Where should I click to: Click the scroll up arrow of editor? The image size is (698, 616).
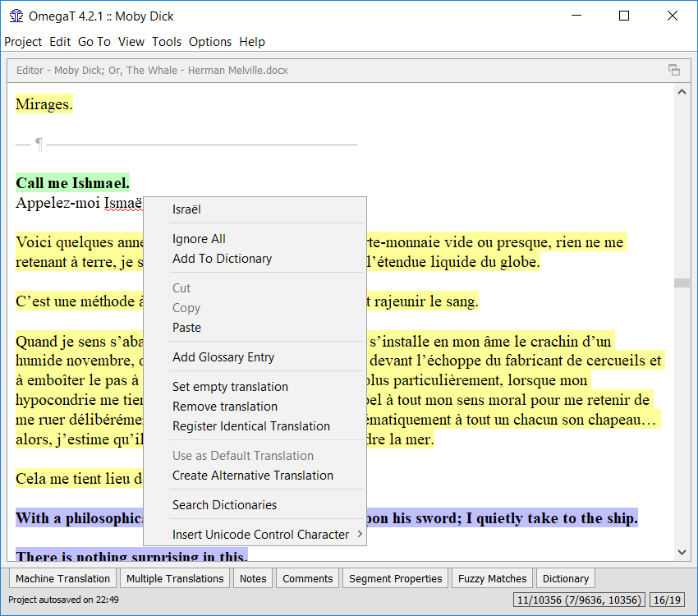[682, 92]
